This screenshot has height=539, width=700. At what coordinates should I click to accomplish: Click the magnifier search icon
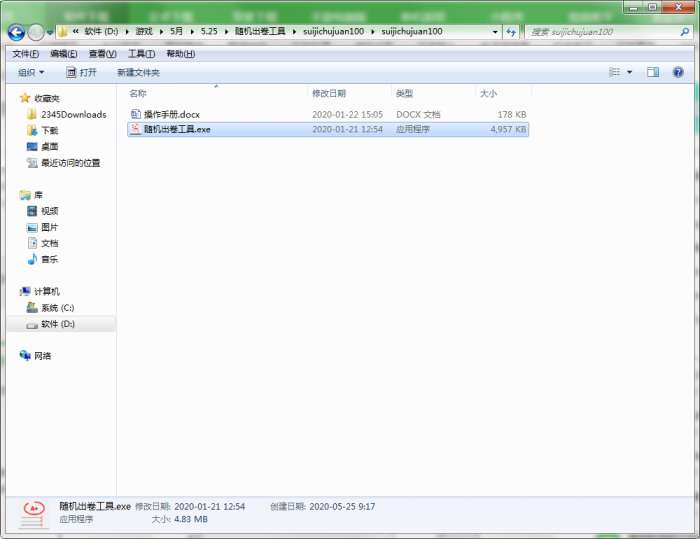point(684,32)
